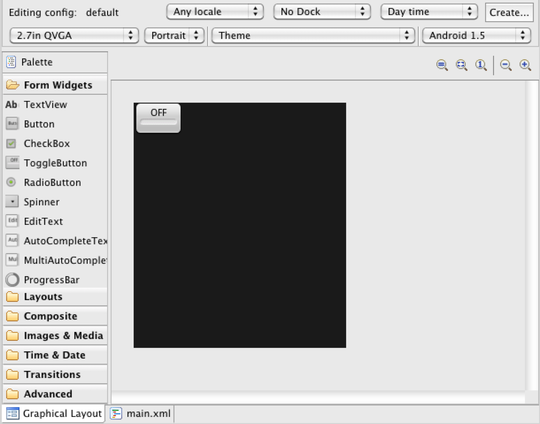Open the Day time dropdown
Image resolution: width=540 pixels, height=424 pixels.
tap(429, 12)
